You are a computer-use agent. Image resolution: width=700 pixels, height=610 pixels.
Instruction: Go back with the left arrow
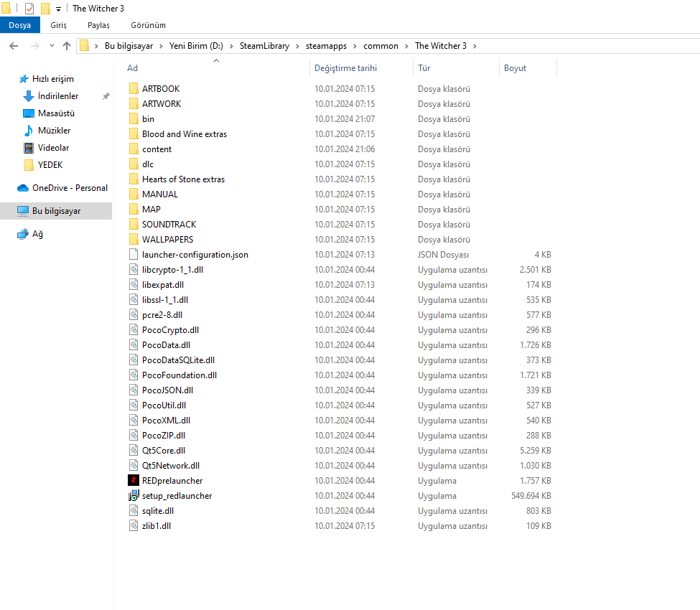pos(14,46)
